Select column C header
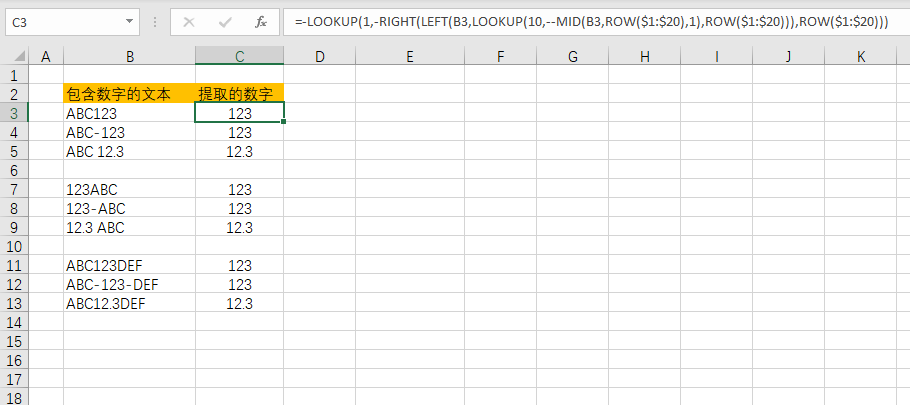910x405 pixels. (x=239, y=57)
